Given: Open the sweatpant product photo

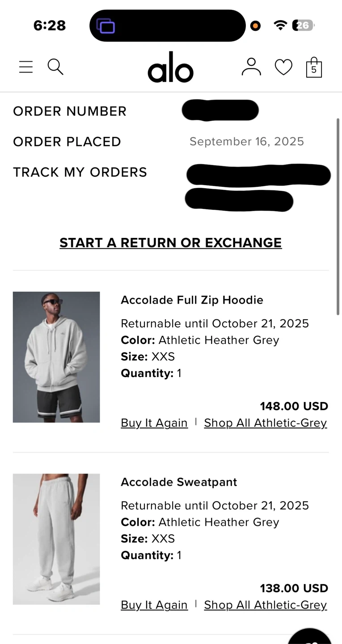Looking at the screenshot, I should point(56,539).
